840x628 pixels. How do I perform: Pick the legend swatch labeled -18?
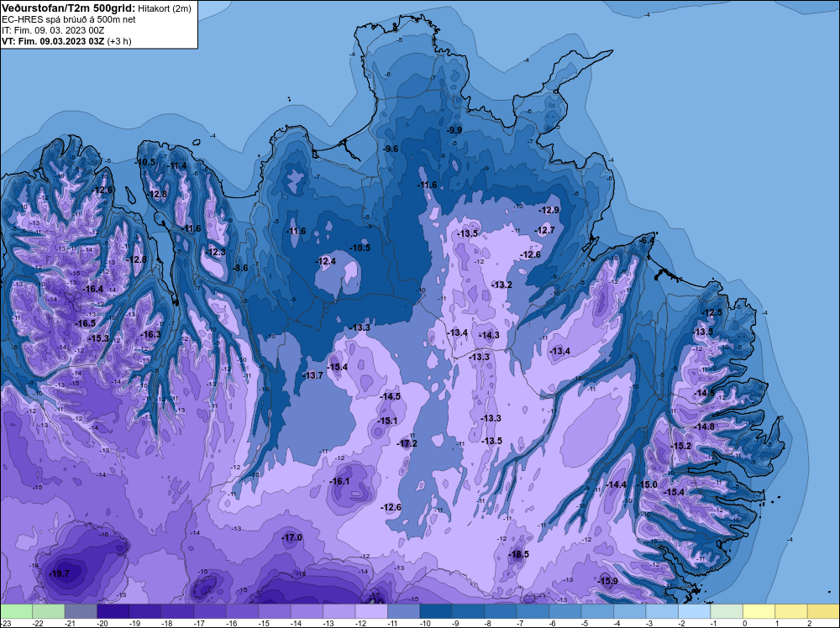(x=177, y=611)
